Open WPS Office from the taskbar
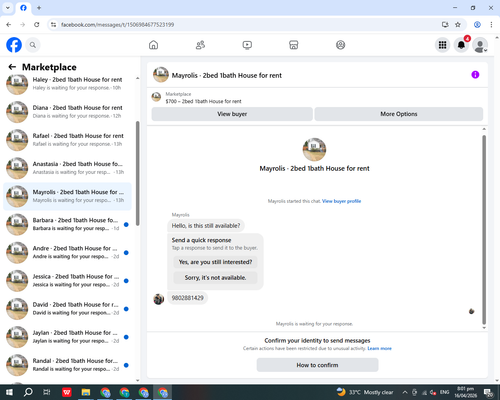Image resolution: width=500 pixels, height=400 pixels. [x=67, y=392]
